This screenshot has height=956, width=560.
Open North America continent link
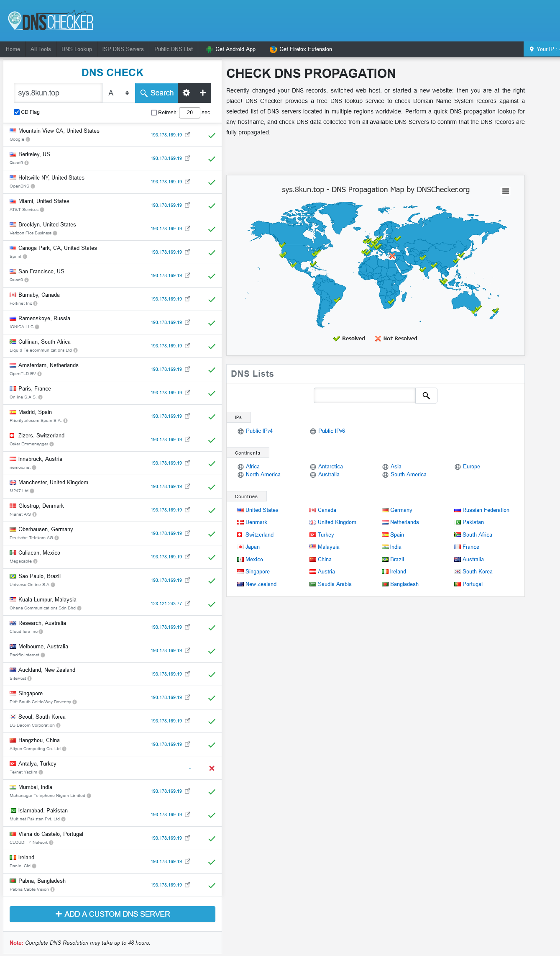point(263,474)
